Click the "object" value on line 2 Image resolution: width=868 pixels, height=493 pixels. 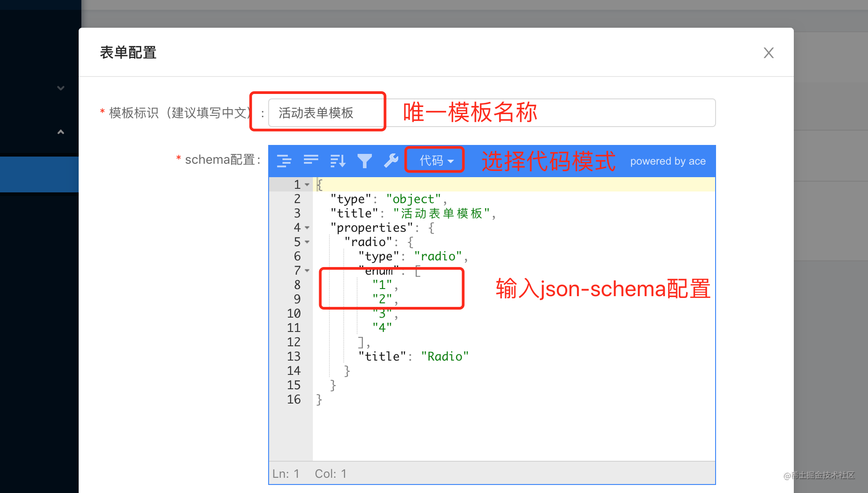(413, 199)
